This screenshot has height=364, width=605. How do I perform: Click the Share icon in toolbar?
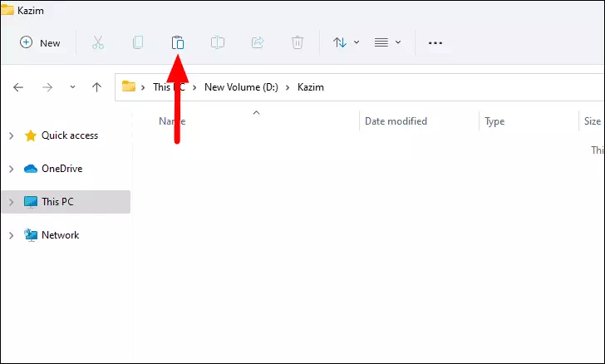(258, 42)
